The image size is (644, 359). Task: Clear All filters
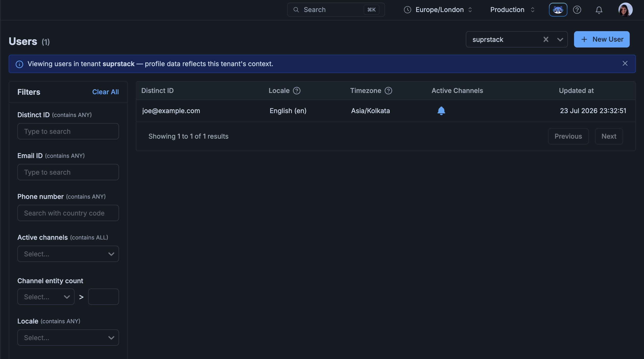click(x=105, y=92)
